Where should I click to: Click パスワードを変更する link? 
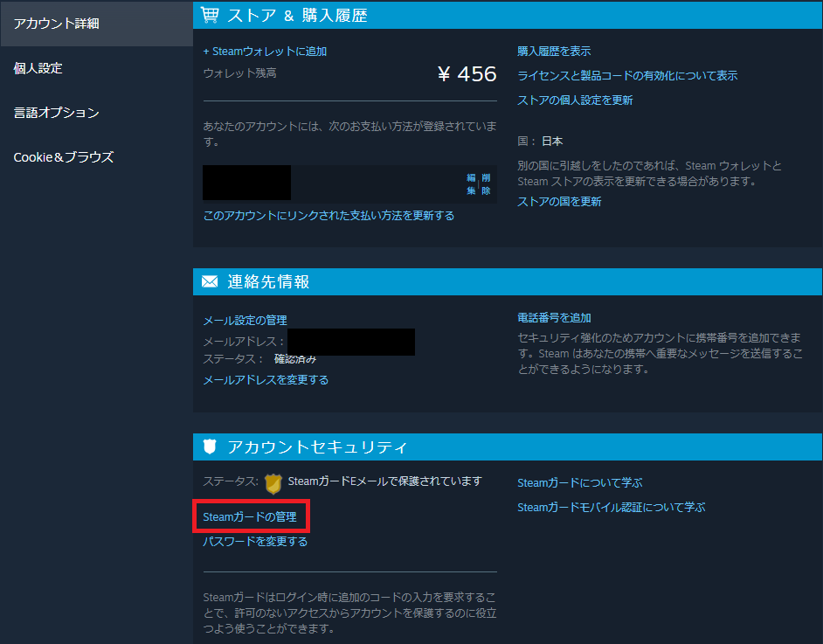pyautogui.click(x=255, y=542)
